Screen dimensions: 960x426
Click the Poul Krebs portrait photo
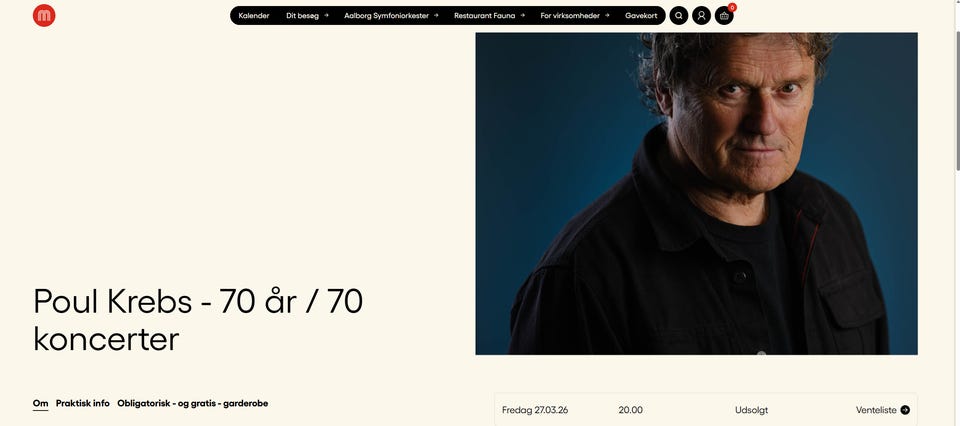pos(696,193)
